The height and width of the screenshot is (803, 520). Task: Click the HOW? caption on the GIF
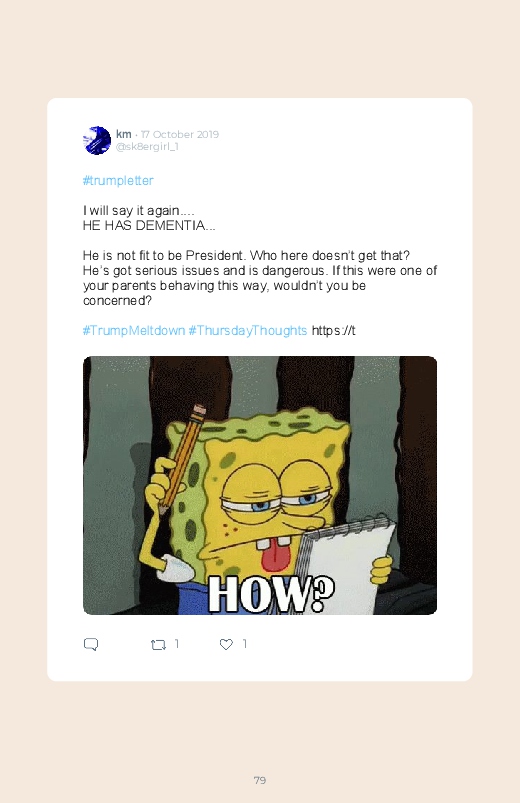tap(272, 594)
